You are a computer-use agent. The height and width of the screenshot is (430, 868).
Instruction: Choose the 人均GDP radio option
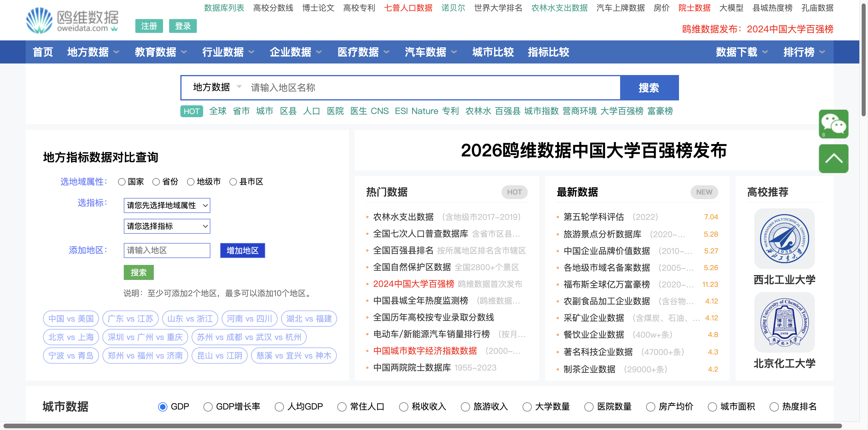[279, 407]
